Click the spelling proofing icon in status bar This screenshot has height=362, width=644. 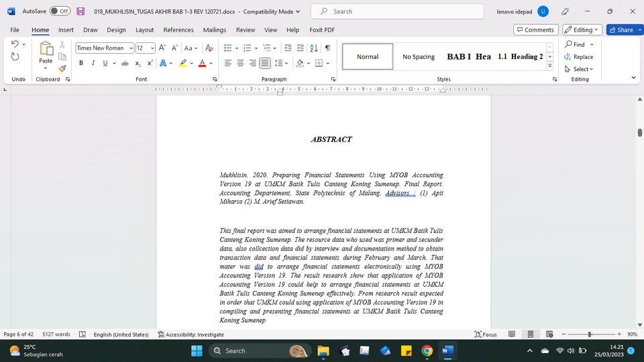(x=83, y=334)
